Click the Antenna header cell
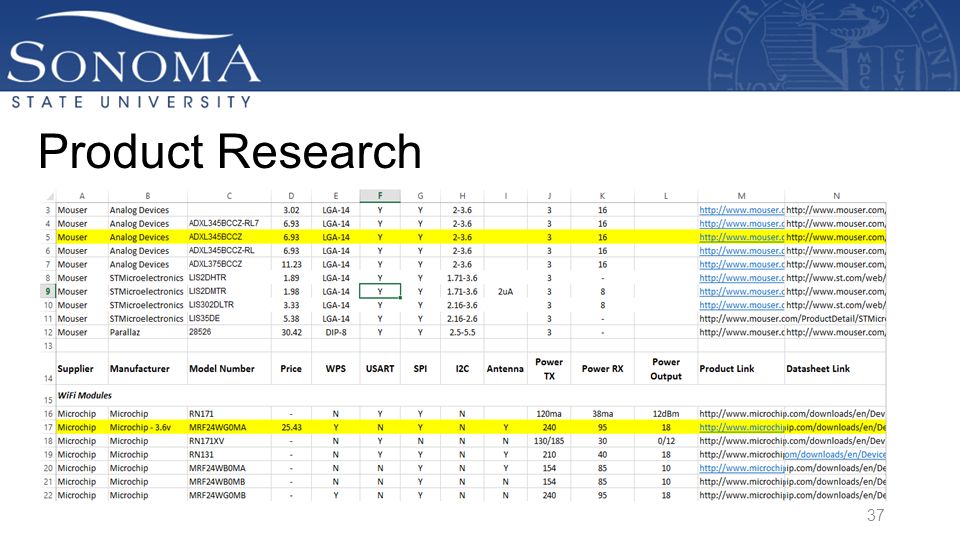960x540 pixels. pos(505,369)
